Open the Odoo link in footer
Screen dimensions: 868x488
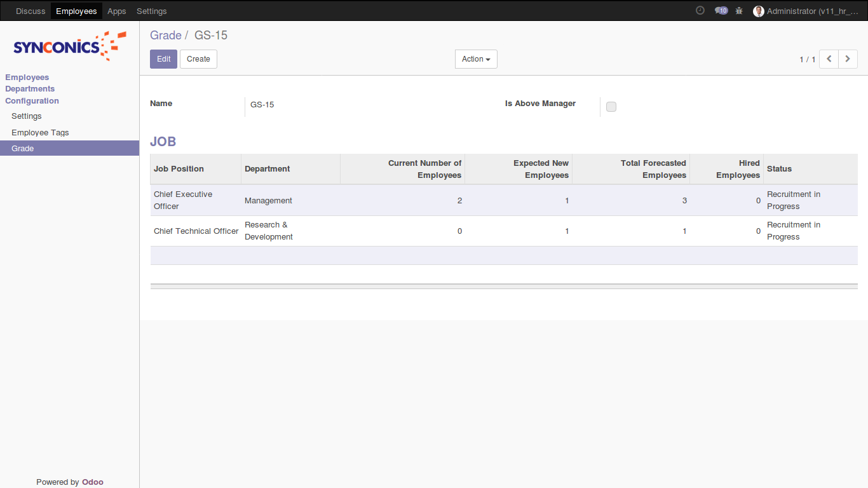tap(93, 482)
